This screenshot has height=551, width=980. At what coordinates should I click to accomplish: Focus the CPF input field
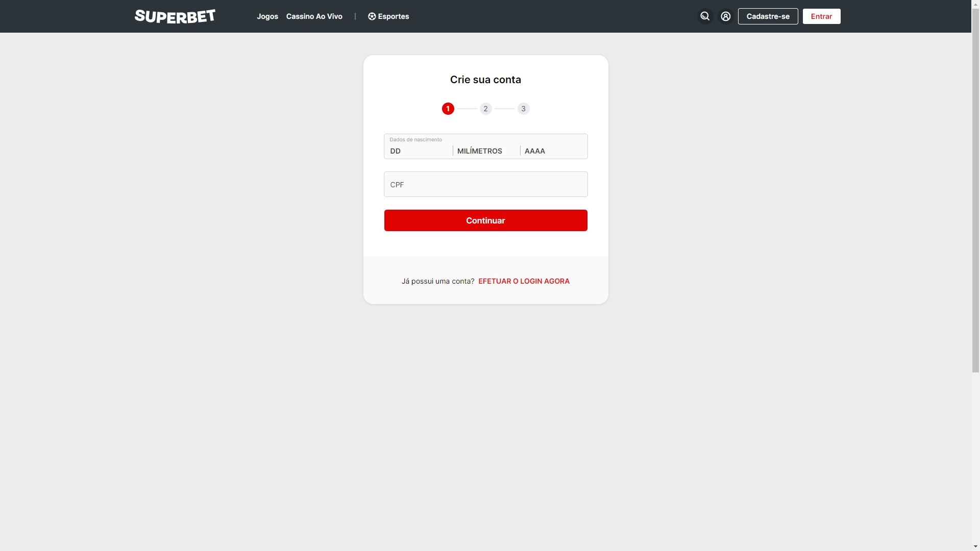point(485,184)
